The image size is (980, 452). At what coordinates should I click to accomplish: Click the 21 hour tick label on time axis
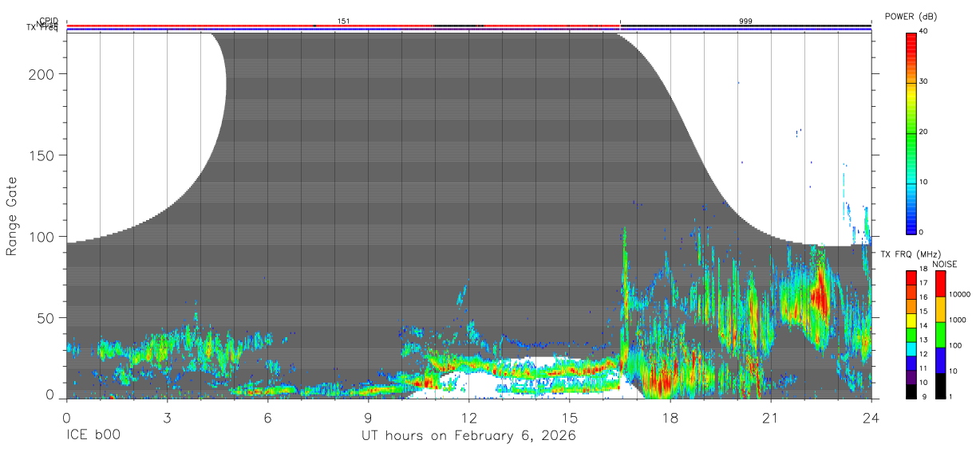[771, 418]
